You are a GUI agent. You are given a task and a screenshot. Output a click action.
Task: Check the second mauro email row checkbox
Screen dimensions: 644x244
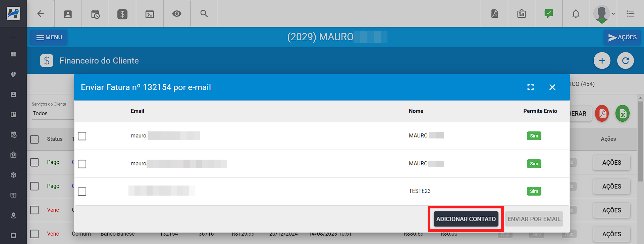pyautogui.click(x=82, y=164)
